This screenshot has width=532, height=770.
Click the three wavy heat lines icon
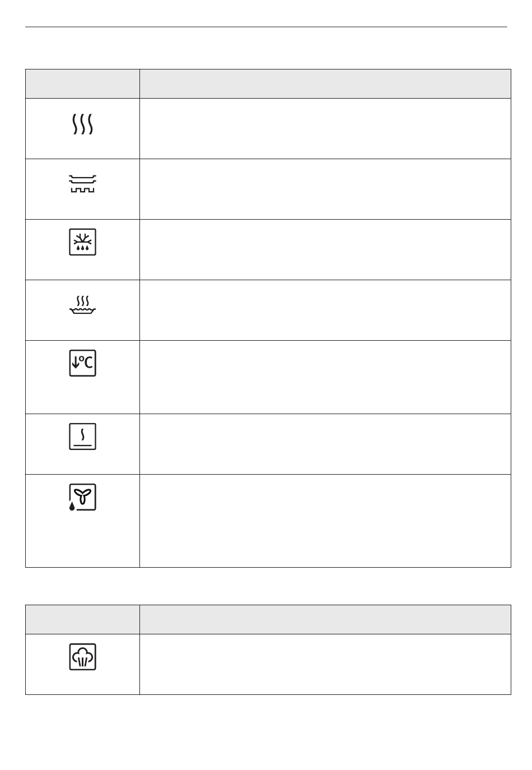point(82,124)
